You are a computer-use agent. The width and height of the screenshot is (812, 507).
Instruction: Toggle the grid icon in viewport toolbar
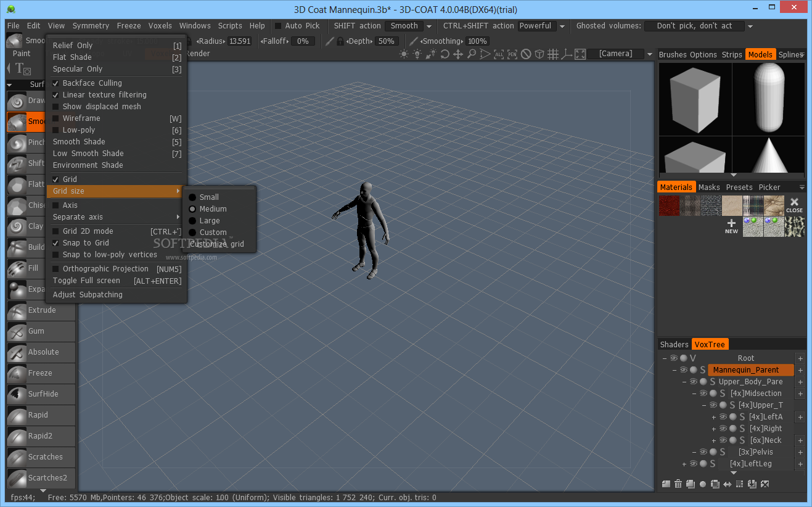point(553,54)
